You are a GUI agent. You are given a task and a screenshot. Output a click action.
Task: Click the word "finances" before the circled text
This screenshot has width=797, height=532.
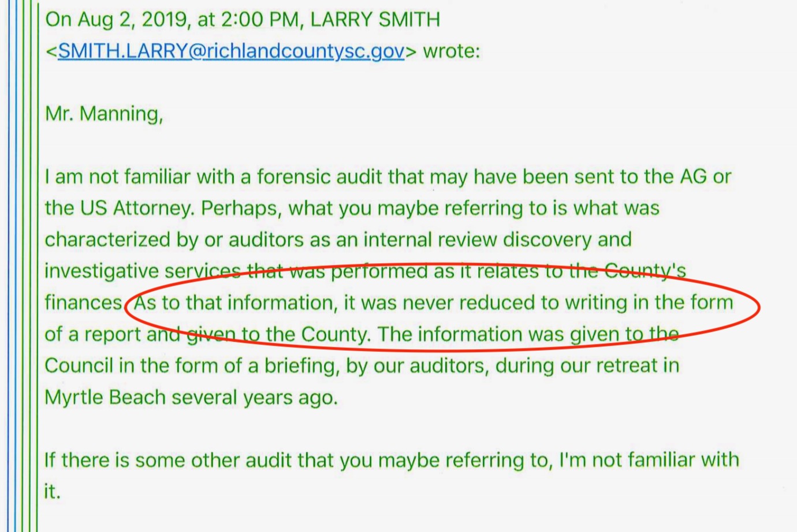click(x=83, y=302)
